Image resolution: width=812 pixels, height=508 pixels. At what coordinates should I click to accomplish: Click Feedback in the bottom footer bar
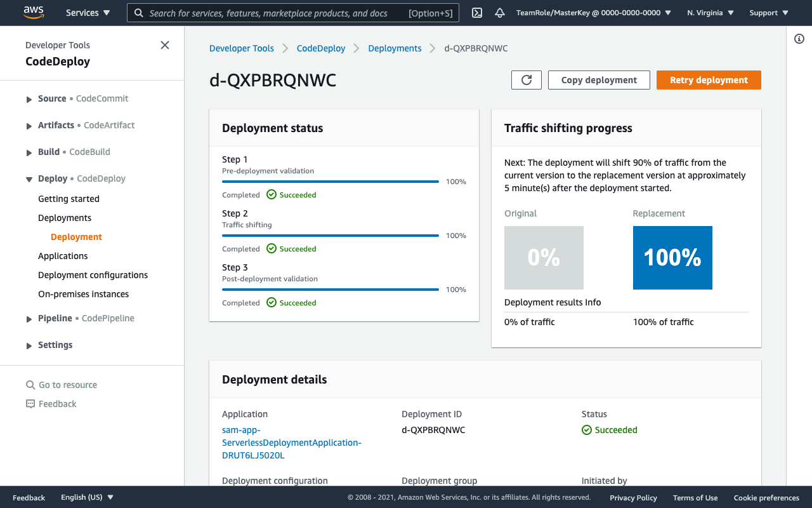tap(29, 498)
